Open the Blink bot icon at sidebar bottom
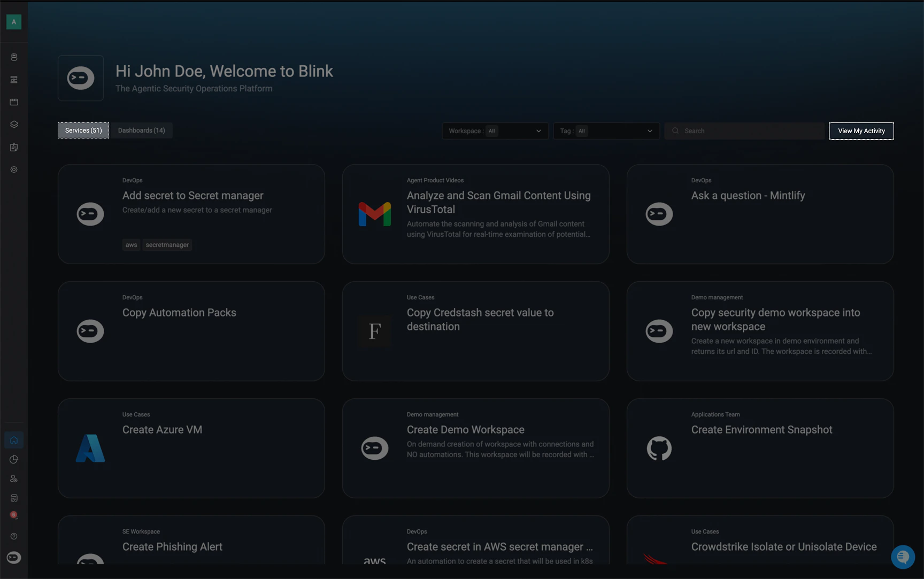 pyautogui.click(x=14, y=558)
